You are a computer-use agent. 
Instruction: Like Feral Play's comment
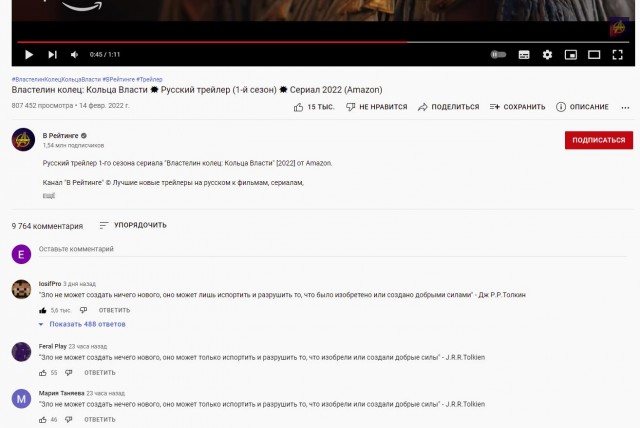42,373
